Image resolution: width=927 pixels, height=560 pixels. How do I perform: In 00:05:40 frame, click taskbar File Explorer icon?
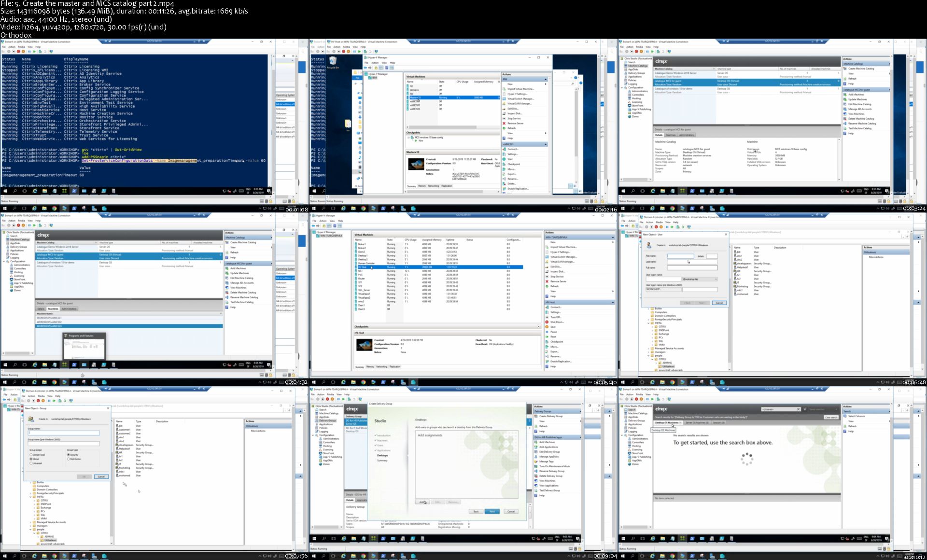click(353, 382)
